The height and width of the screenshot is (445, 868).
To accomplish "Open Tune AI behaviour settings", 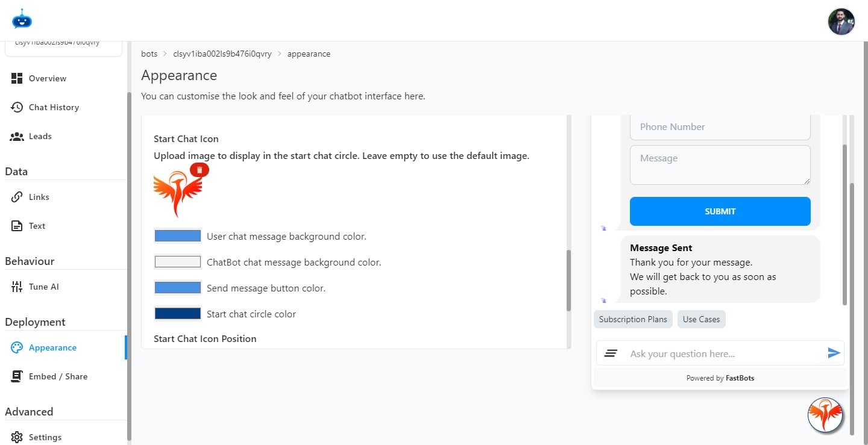I will 42,286.
